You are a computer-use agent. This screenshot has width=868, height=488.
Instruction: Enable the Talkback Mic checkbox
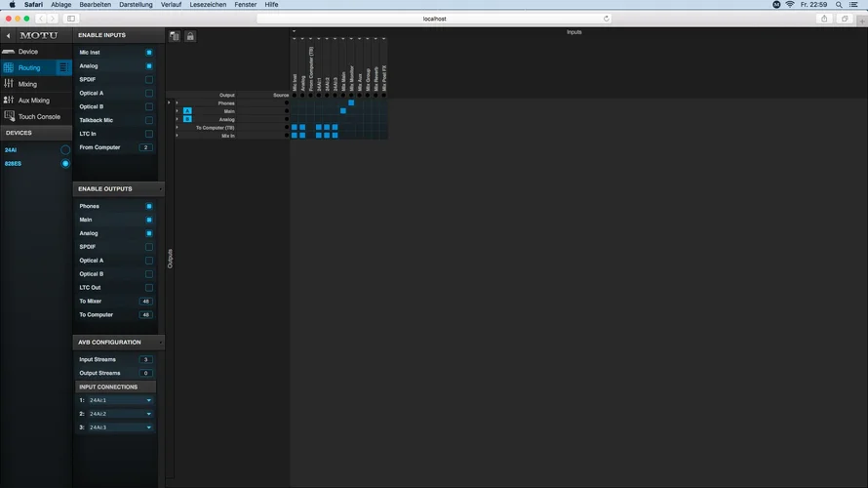click(149, 120)
